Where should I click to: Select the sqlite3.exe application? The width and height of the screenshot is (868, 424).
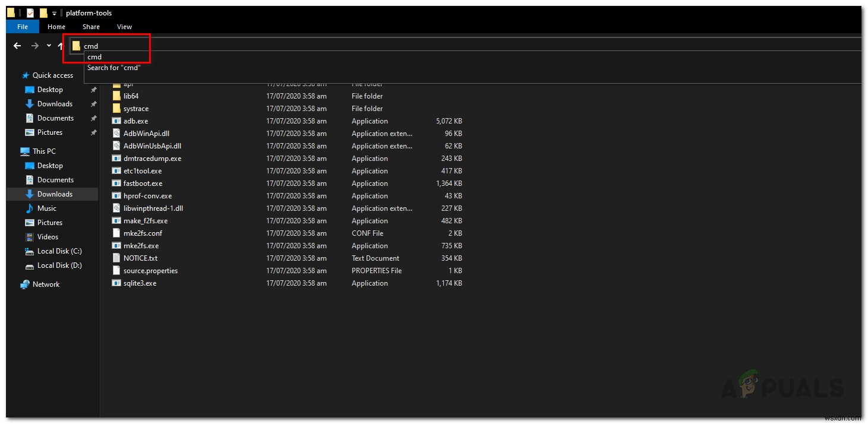tap(140, 283)
